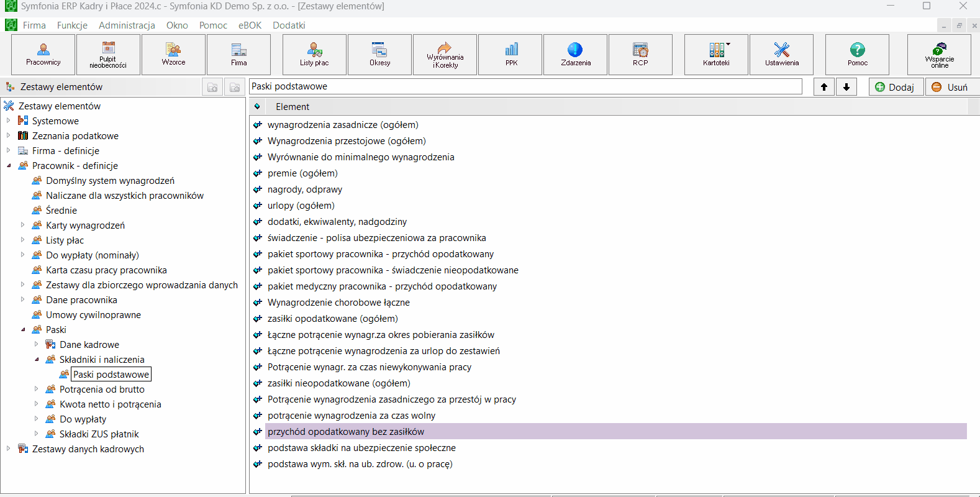Open Listy płac in toolbar
The image size is (980, 497).
point(314,55)
